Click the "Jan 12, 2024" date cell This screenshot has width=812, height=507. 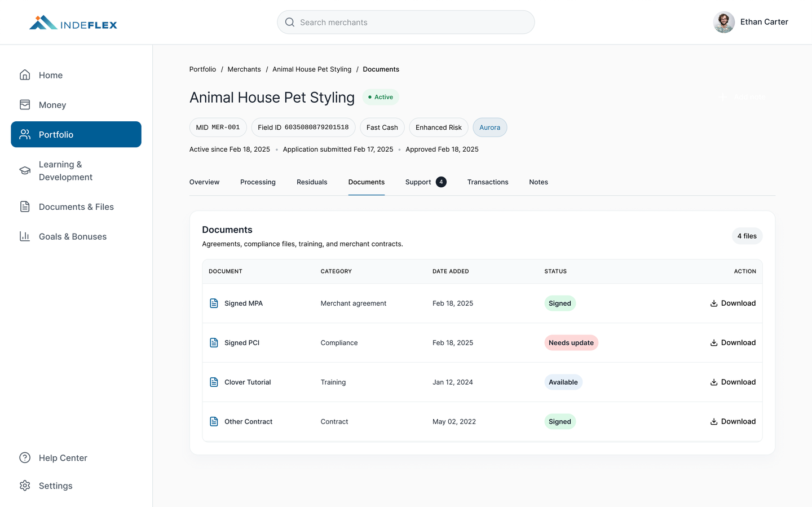coord(453,382)
